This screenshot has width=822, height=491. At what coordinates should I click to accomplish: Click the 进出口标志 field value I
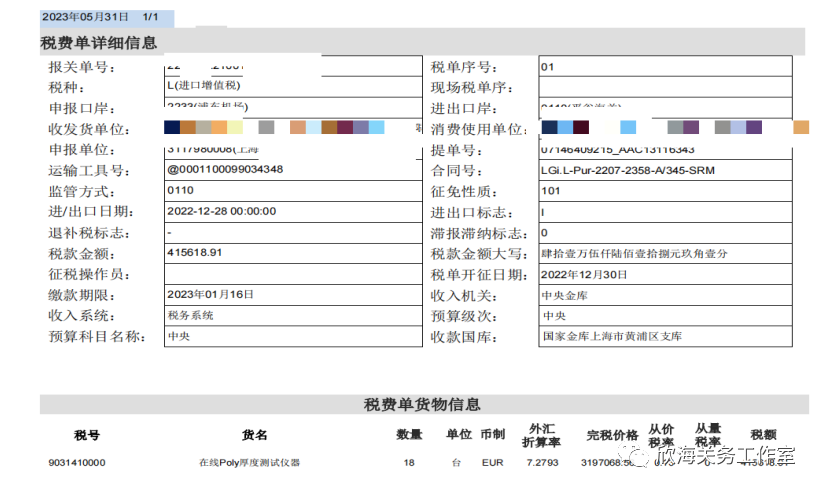tap(665, 212)
